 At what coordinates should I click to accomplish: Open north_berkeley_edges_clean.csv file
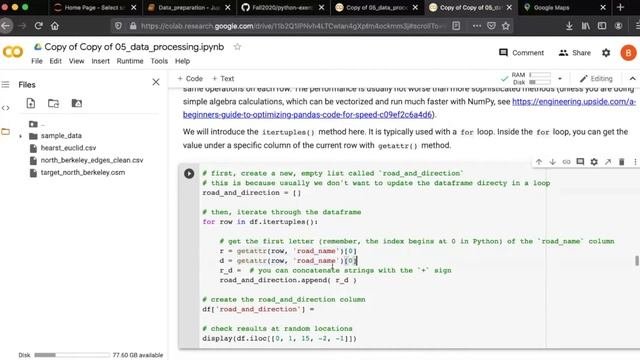92,160
